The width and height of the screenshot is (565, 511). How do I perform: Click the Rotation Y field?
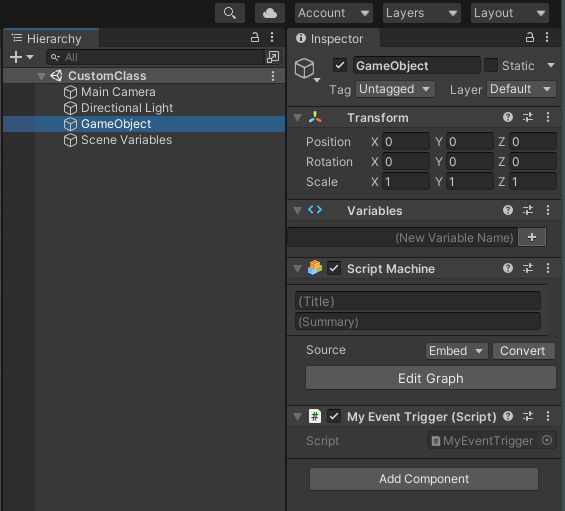pos(470,161)
